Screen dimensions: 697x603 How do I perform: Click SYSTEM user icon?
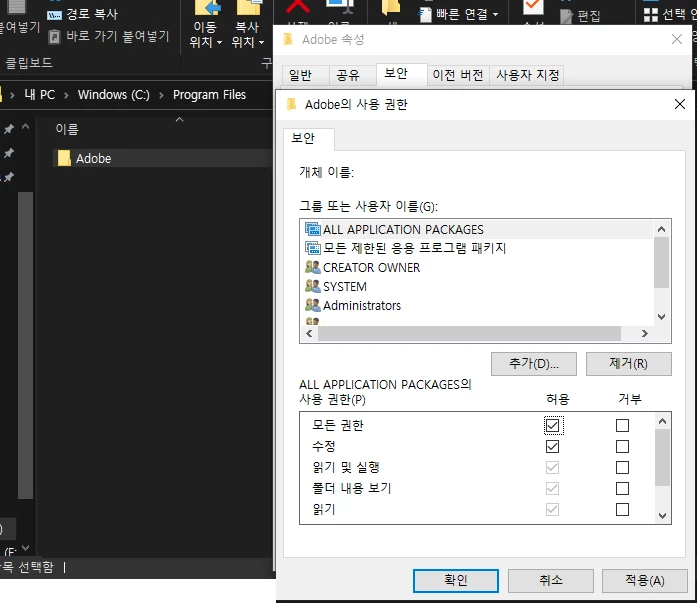(x=312, y=286)
